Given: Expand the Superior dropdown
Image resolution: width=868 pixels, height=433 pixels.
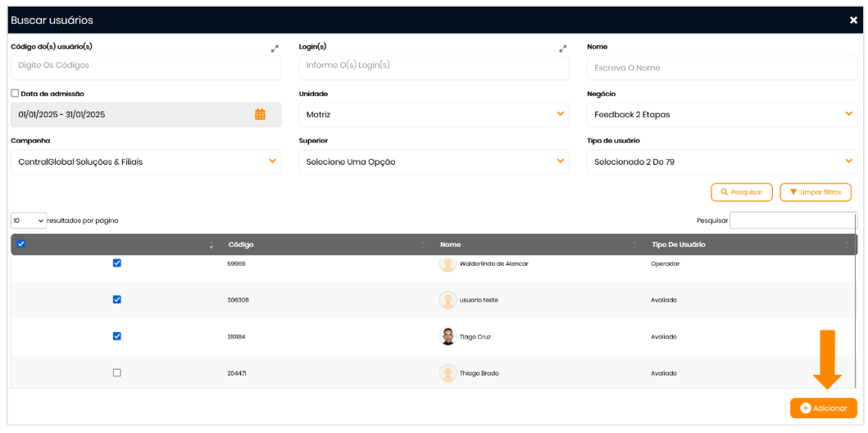Looking at the screenshot, I should 434,162.
